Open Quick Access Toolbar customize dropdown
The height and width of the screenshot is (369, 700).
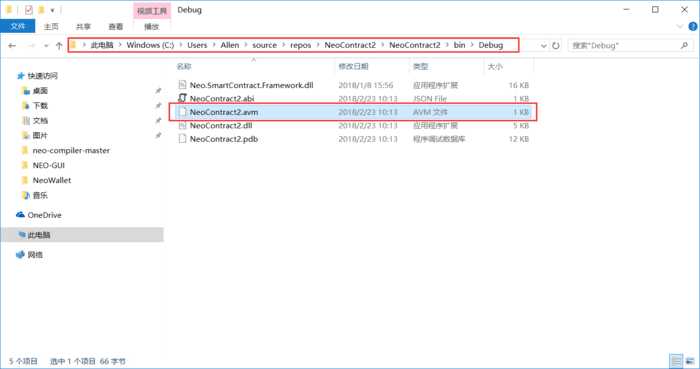52,10
